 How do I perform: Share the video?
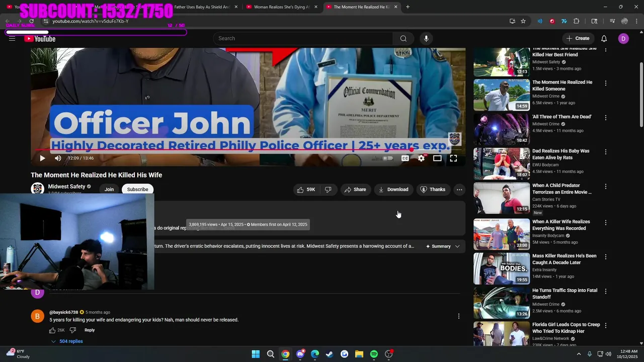click(355, 190)
